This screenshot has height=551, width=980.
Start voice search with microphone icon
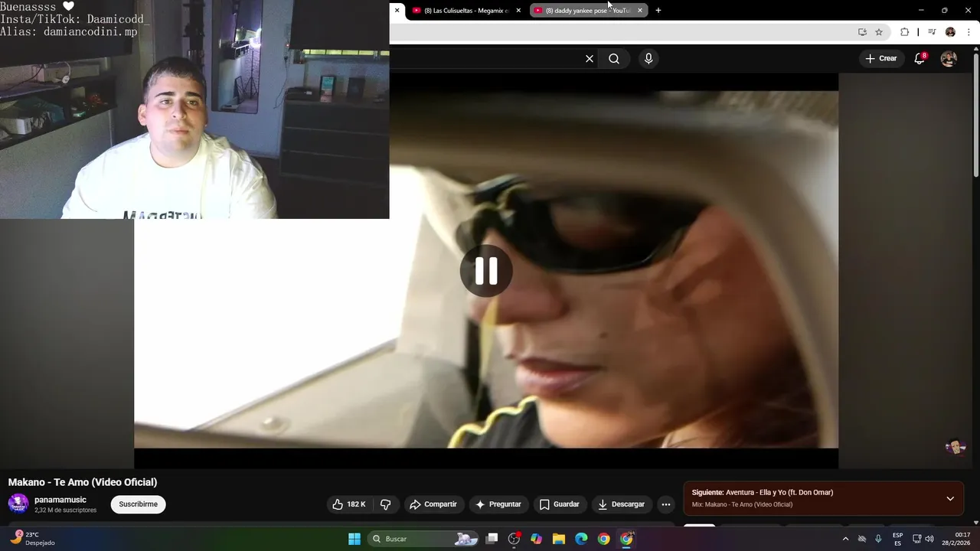pos(648,59)
